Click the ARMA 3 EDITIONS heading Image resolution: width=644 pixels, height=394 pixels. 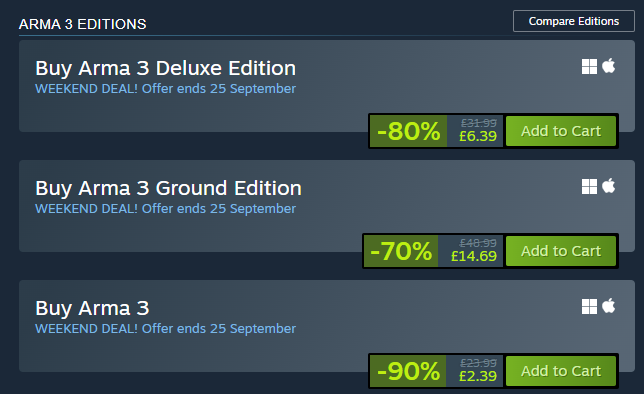click(x=83, y=24)
